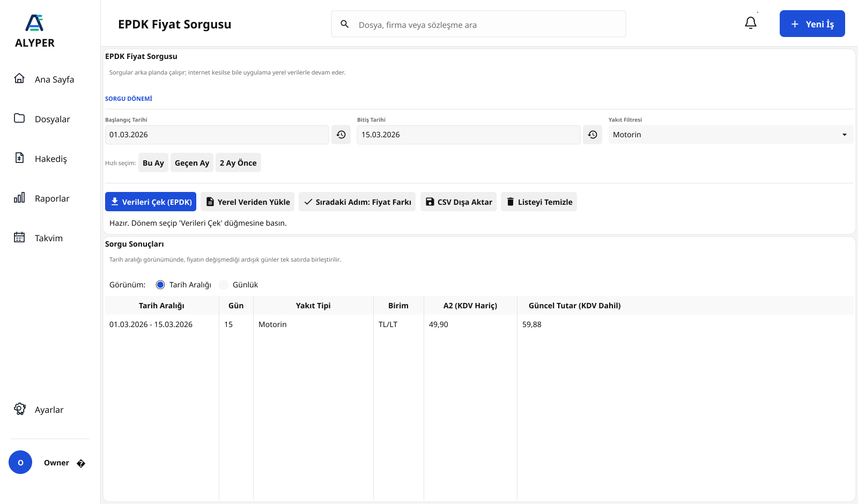Viewport: 858px width, 504px height.
Task: Click Listeyi Temizle button
Action: (539, 202)
